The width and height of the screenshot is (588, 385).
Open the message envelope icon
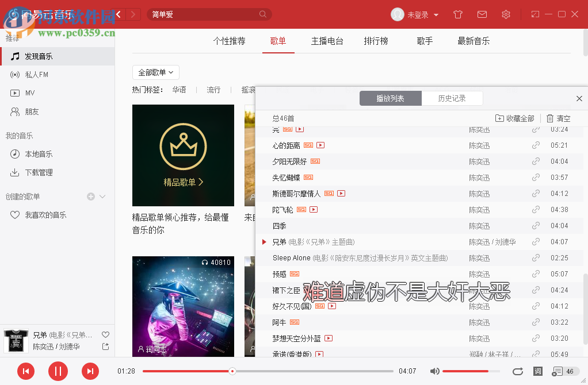[482, 14]
